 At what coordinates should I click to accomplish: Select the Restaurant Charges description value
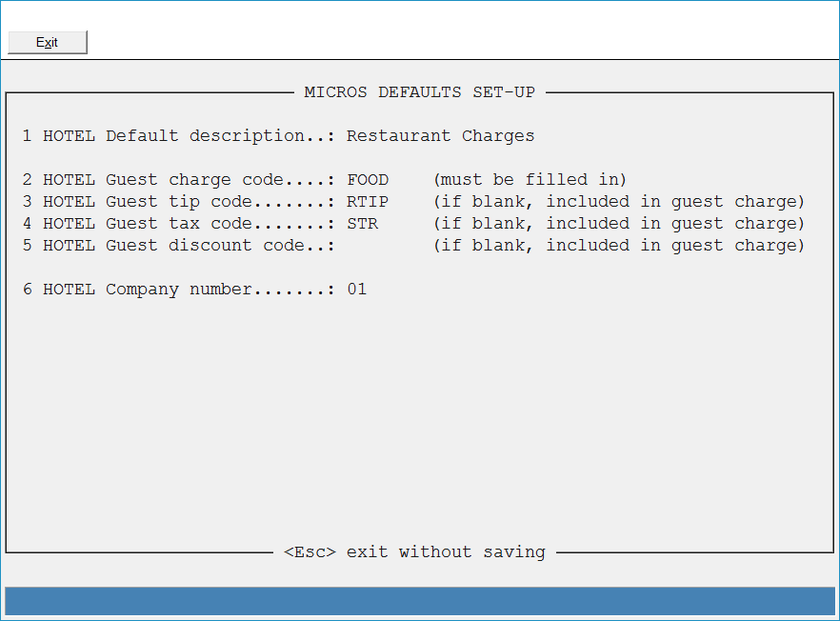[440, 136]
